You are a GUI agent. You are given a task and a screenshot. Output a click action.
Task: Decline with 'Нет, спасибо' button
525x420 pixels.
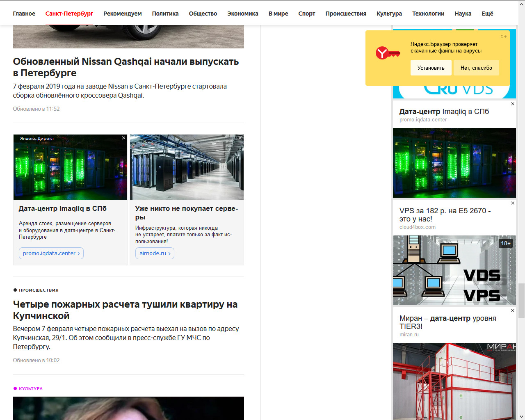coord(476,68)
